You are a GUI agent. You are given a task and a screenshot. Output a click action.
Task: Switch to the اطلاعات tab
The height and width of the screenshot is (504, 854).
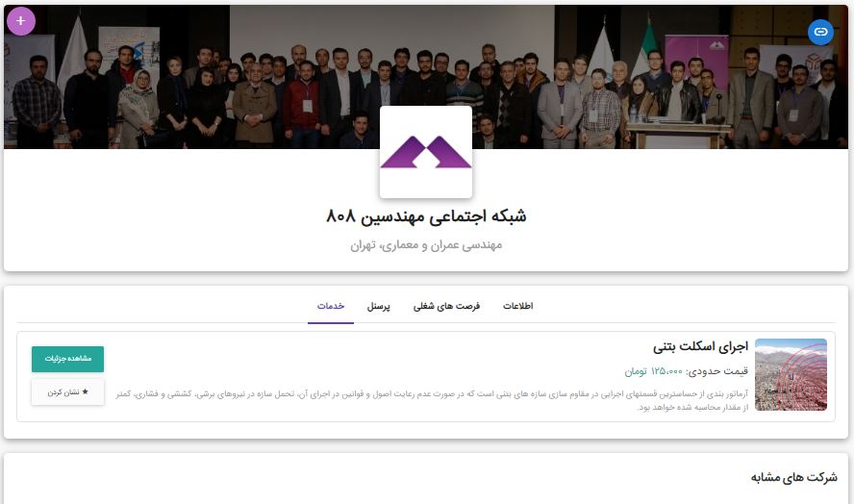(x=517, y=306)
